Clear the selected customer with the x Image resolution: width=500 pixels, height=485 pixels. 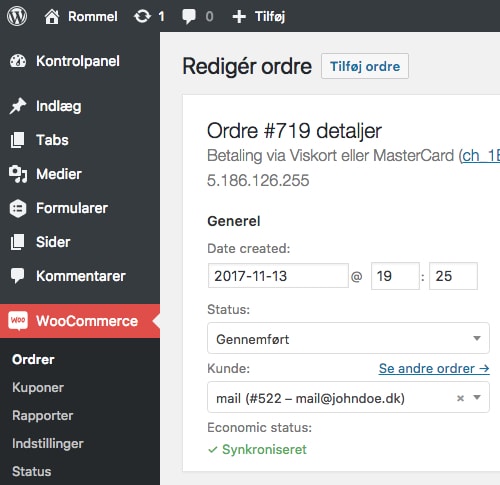(x=460, y=398)
